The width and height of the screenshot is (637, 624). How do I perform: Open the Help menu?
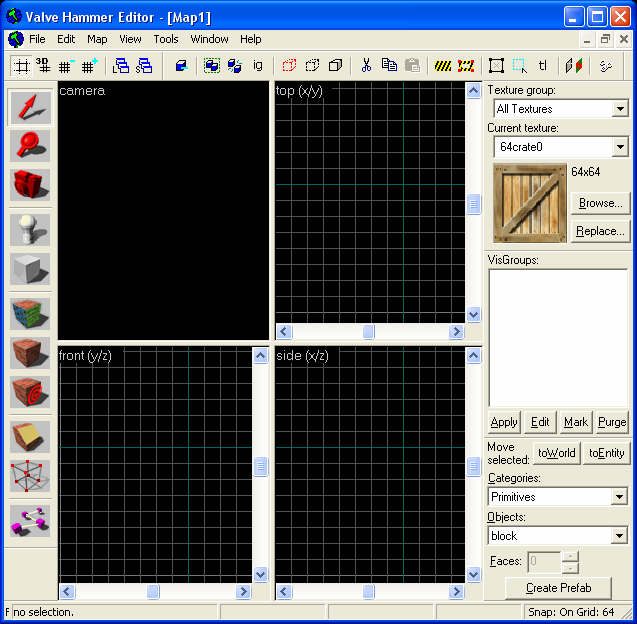click(250, 39)
